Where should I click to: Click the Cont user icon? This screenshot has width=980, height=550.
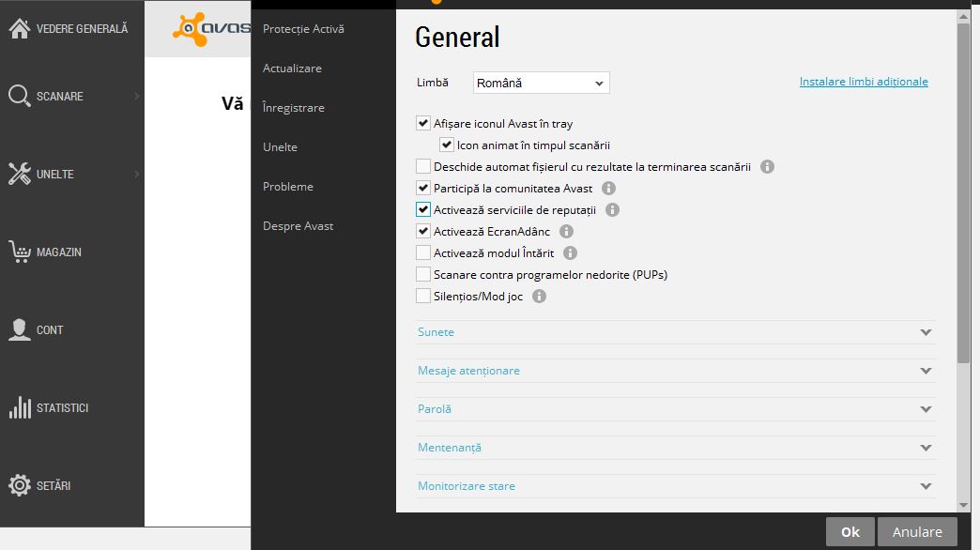click(x=20, y=329)
